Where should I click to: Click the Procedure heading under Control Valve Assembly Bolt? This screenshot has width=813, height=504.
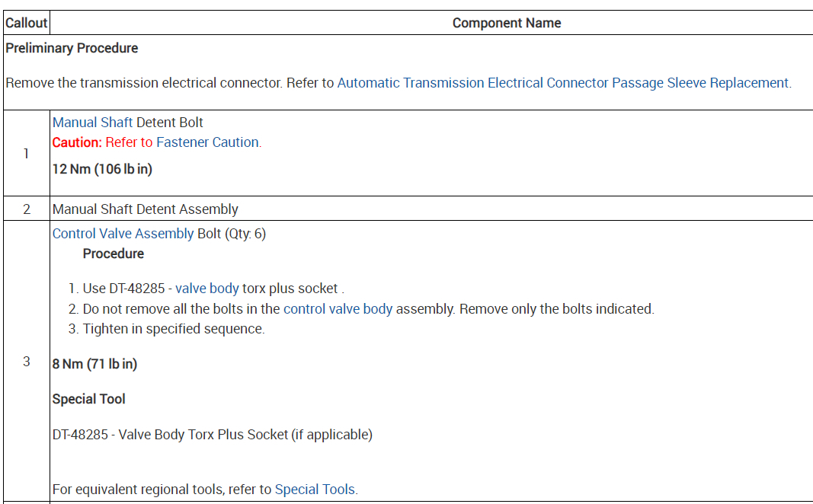click(113, 254)
